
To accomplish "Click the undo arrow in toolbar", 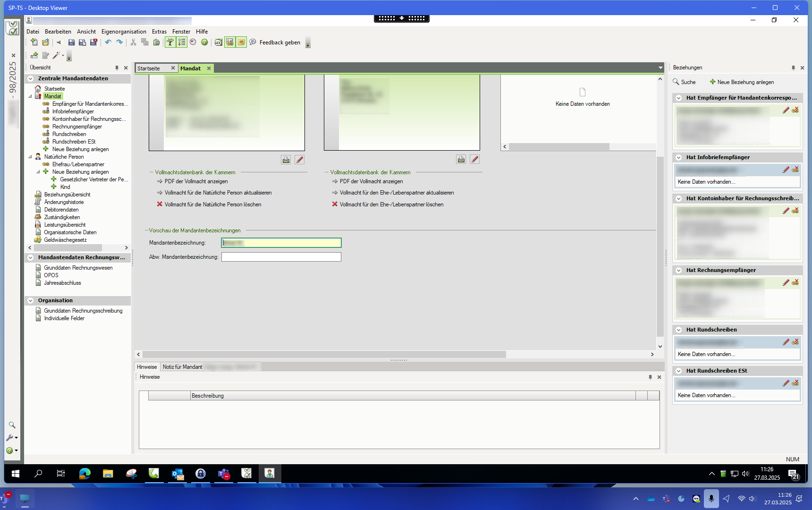I will click(108, 42).
